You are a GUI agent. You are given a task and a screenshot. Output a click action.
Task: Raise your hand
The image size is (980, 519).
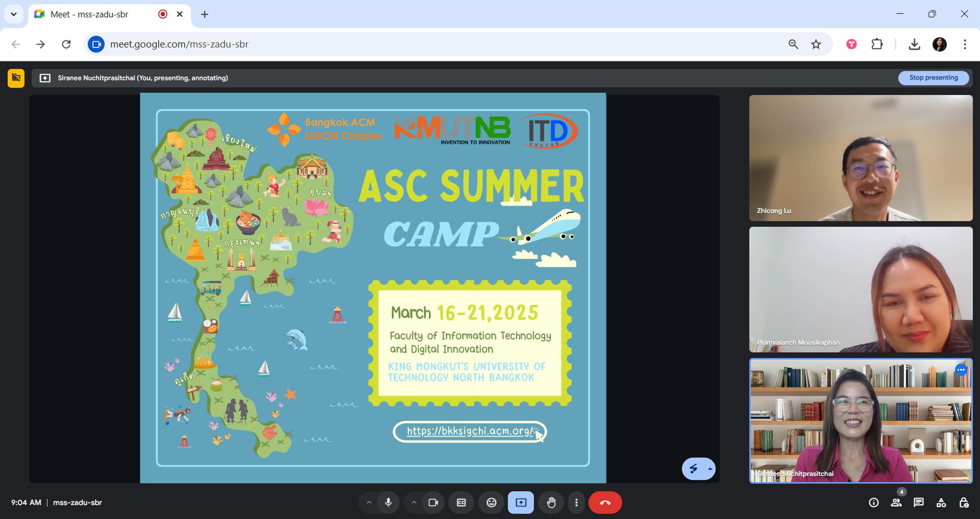point(551,502)
